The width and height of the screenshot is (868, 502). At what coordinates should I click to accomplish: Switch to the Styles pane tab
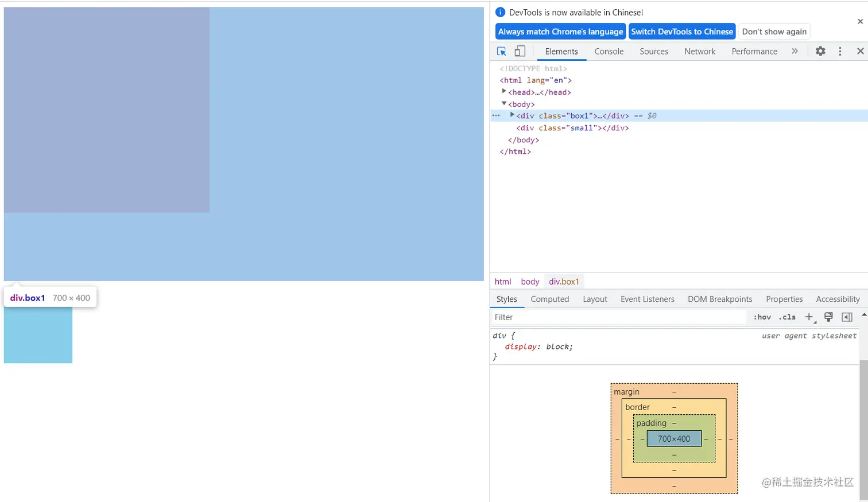coord(507,299)
